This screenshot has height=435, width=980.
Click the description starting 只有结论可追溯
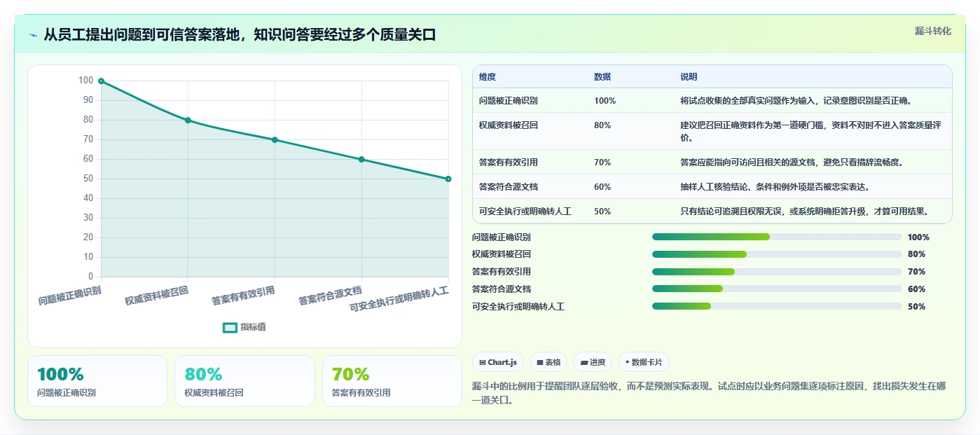pos(805,212)
